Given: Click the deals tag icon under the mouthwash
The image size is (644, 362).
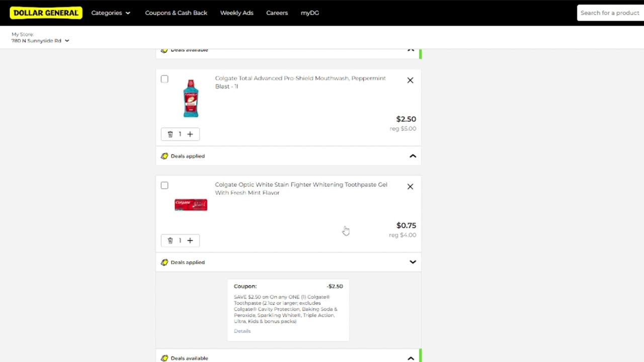Looking at the screenshot, I should [x=165, y=156].
